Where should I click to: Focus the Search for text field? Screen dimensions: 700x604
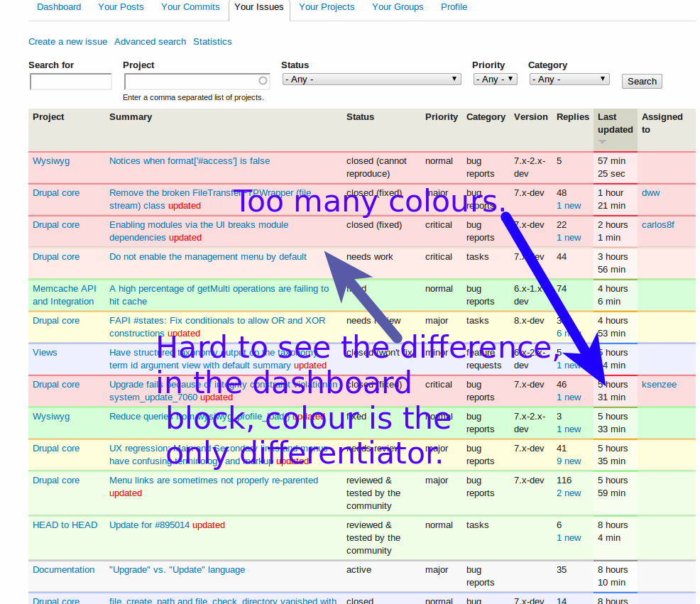[70, 82]
